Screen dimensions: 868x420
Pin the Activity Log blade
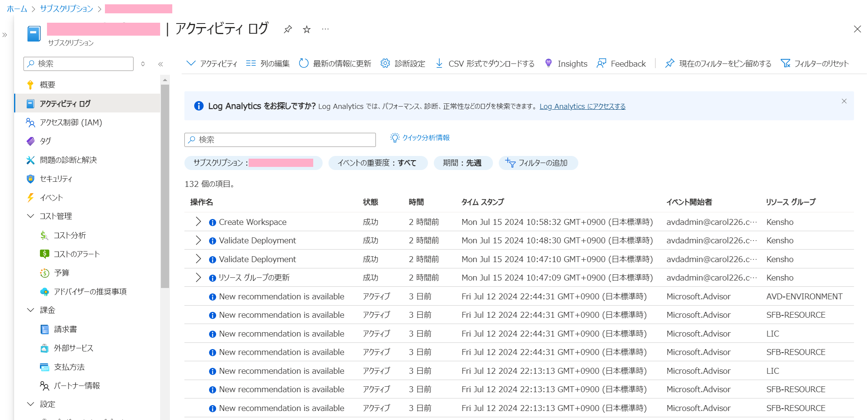[288, 29]
